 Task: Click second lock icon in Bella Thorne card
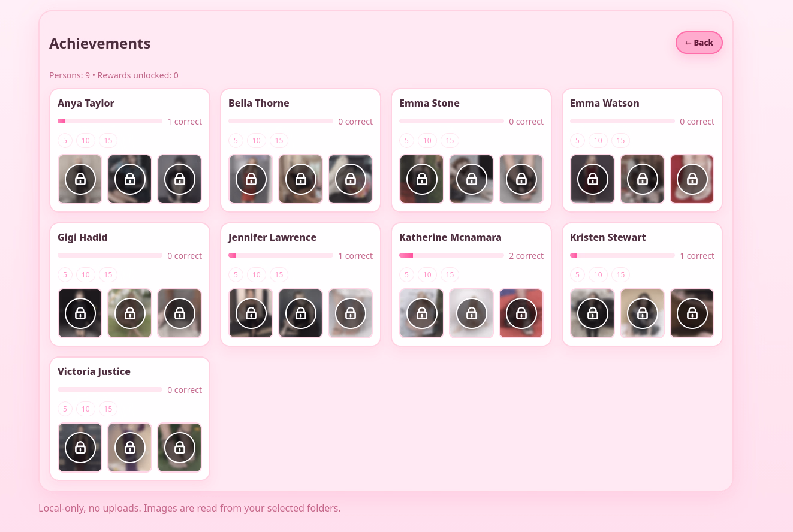[301, 179]
